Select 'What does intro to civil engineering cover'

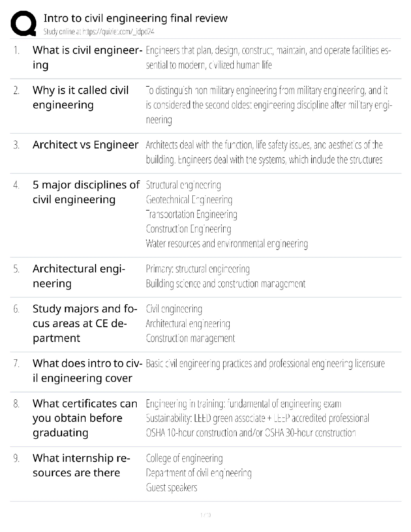(x=87, y=370)
